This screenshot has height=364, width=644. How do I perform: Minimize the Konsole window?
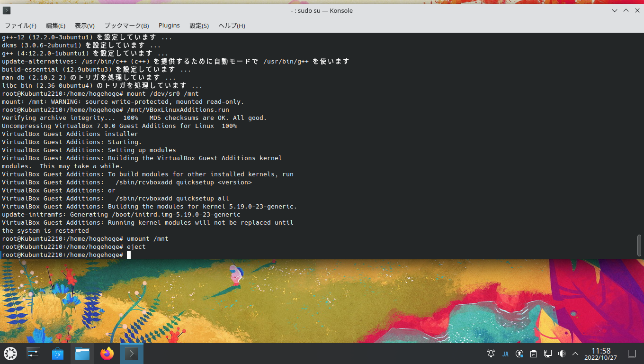tap(615, 10)
